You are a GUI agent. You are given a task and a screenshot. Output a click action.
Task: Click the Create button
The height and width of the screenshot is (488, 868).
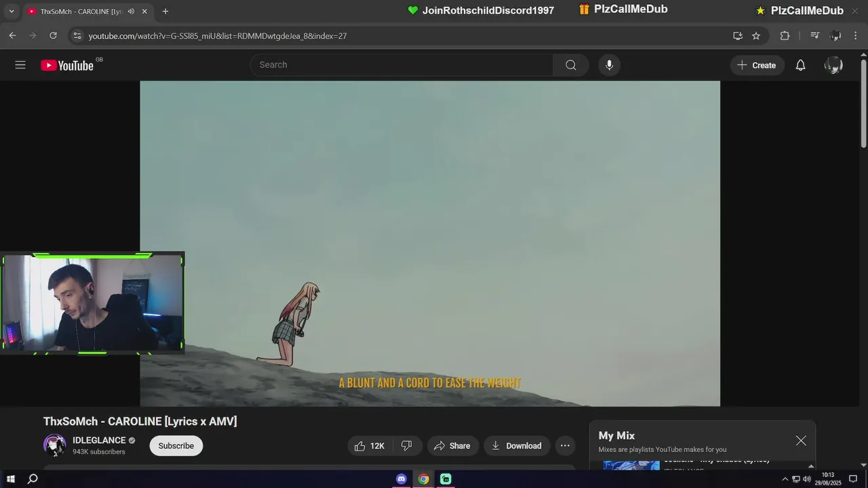(x=757, y=65)
